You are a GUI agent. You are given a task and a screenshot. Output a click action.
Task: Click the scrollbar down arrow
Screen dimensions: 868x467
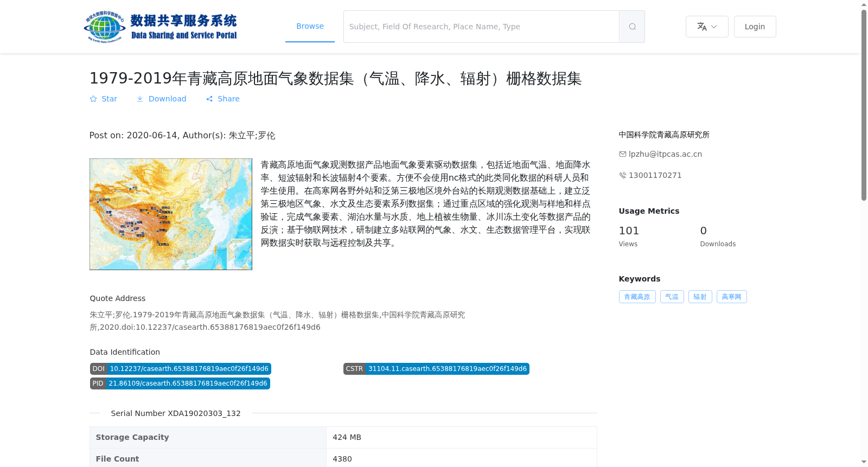click(x=864, y=462)
